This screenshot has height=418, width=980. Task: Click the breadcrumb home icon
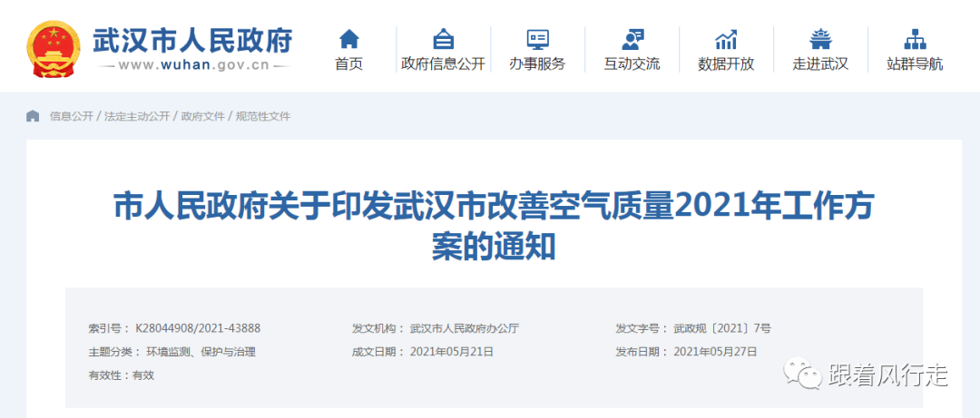pos(34,116)
